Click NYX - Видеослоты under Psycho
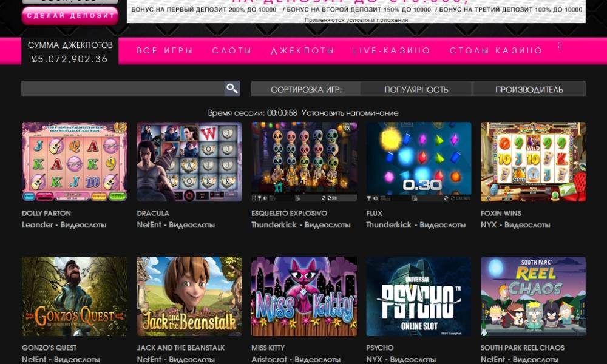This screenshot has height=364, width=607. (401, 359)
